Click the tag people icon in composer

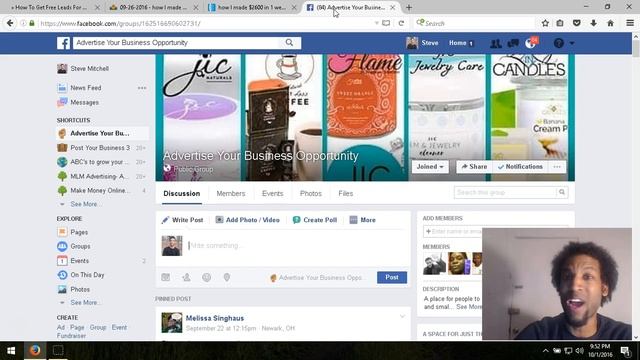click(186, 278)
